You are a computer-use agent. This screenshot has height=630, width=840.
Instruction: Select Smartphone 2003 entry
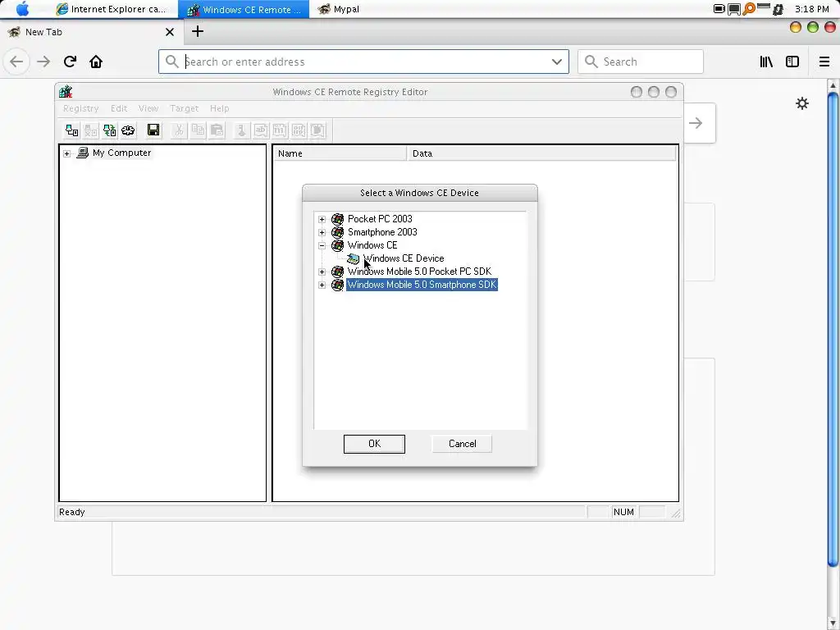(382, 232)
